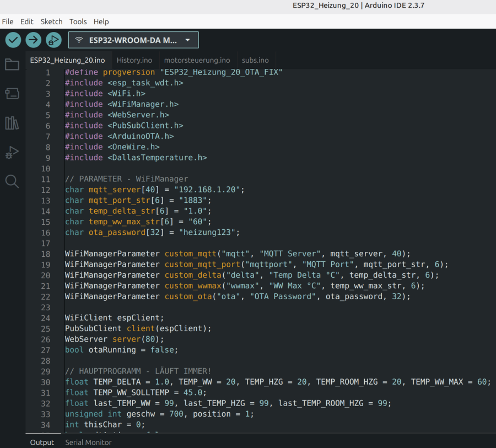Image resolution: width=496 pixels, height=448 pixels.
Task: Click the Verify sketch checkmark button
Action: tap(13, 40)
